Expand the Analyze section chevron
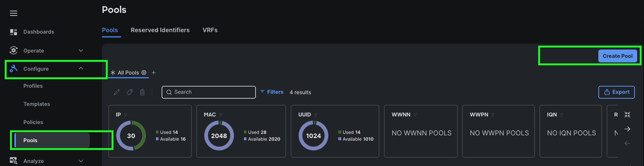Image resolution: width=644 pixels, height=166 pixels. 81,161
